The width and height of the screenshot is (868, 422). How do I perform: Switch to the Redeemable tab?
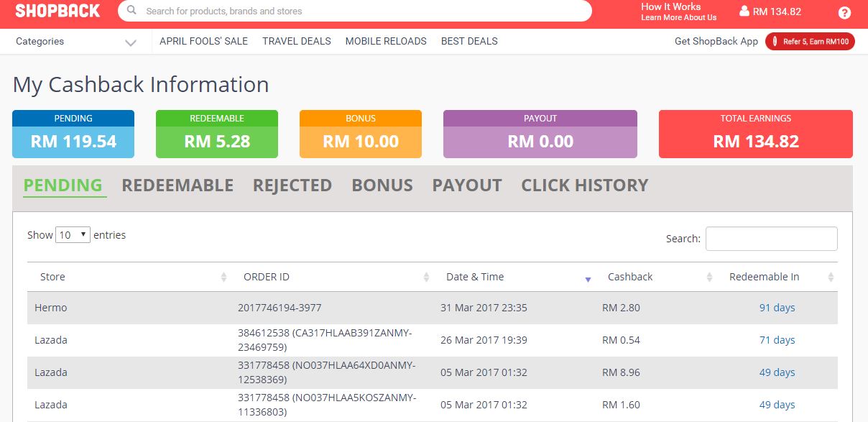(177, 185)
